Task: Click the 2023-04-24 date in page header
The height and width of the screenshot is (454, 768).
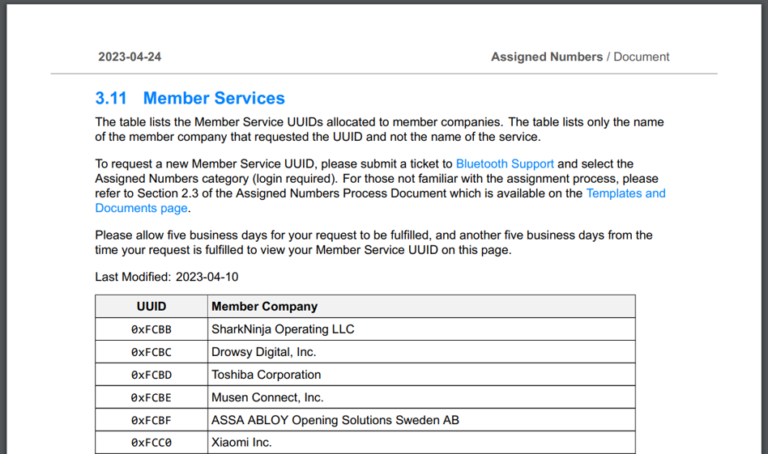Action: pyautogui.click(x=129, y=57)
